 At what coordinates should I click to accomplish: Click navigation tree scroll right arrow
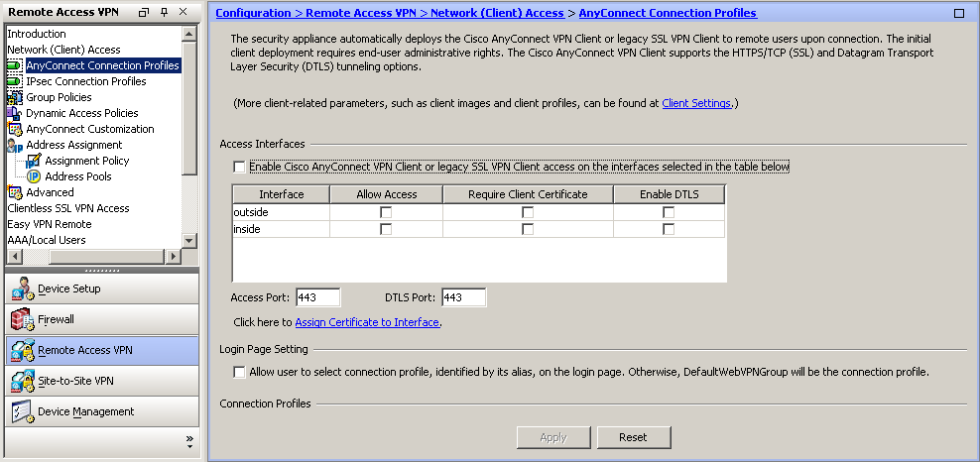click(x=174, y=256)
